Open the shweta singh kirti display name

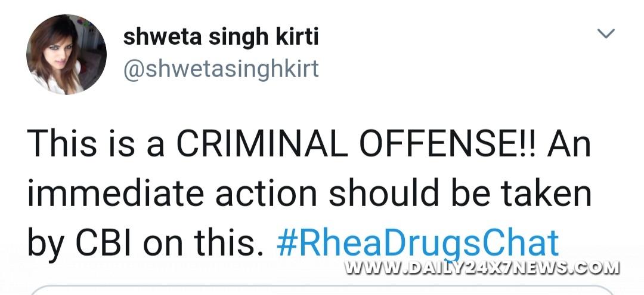tap(221, 38)
